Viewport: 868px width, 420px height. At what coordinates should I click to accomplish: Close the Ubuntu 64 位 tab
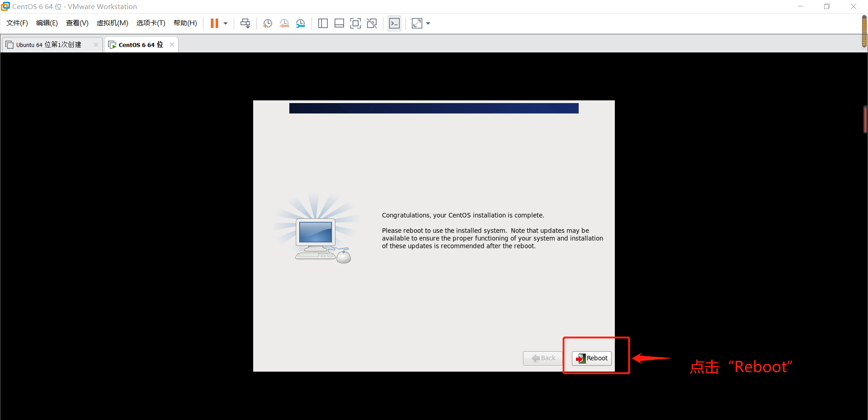point(96,44)
